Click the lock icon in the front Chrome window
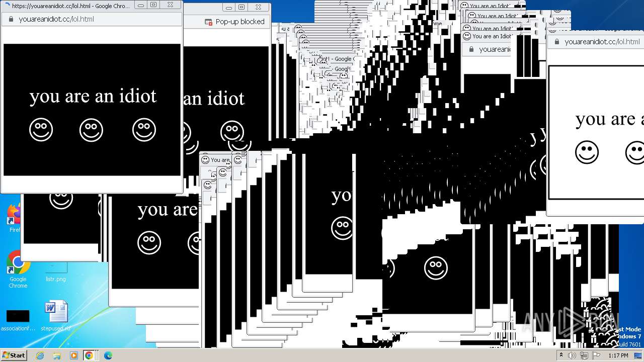644x362 pixels. coord(11,19)
